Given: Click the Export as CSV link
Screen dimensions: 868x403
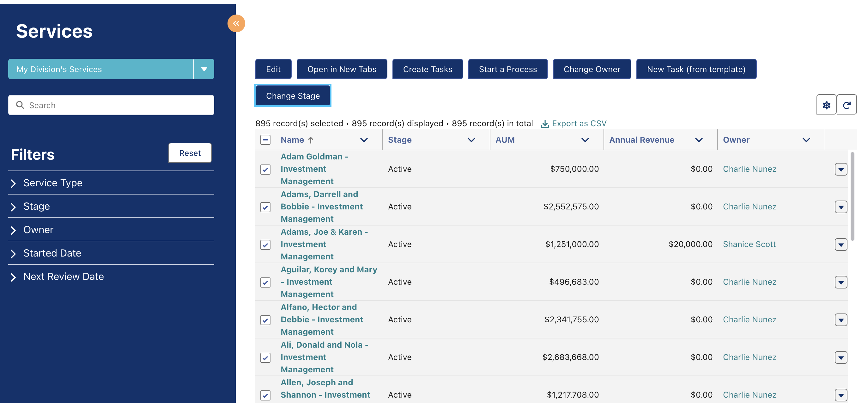Looking at the screenshot, I should [x=579, y=123].
